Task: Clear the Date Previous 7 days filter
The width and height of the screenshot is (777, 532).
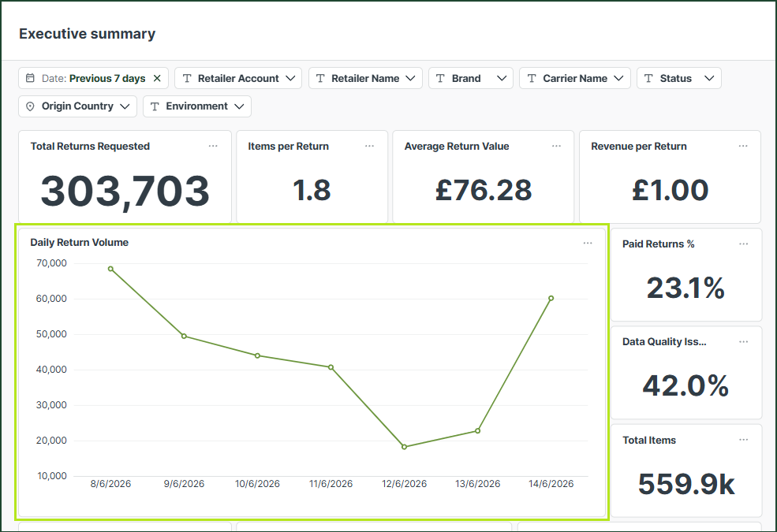Action: point(157,78)
